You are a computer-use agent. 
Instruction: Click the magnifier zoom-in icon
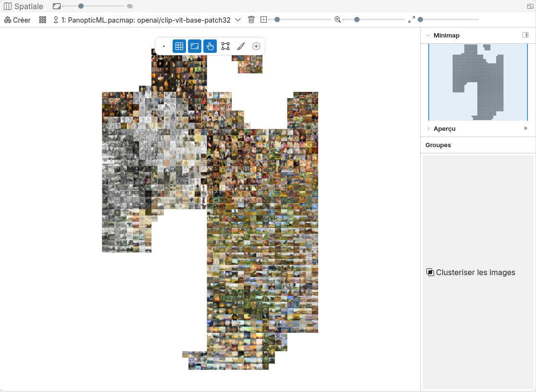(x=338, y=20)
